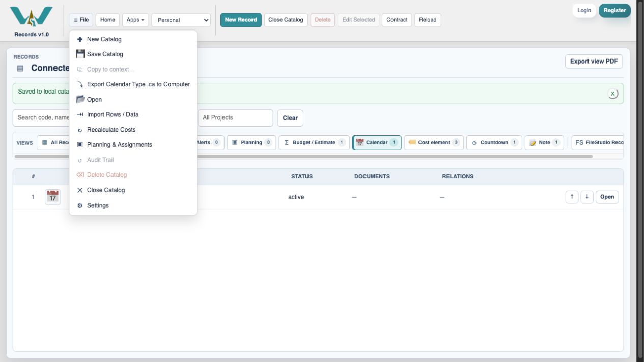The image size is (644, 362).
Task: Expand the Apps dropdown
Action: click(x=135, y=20)
